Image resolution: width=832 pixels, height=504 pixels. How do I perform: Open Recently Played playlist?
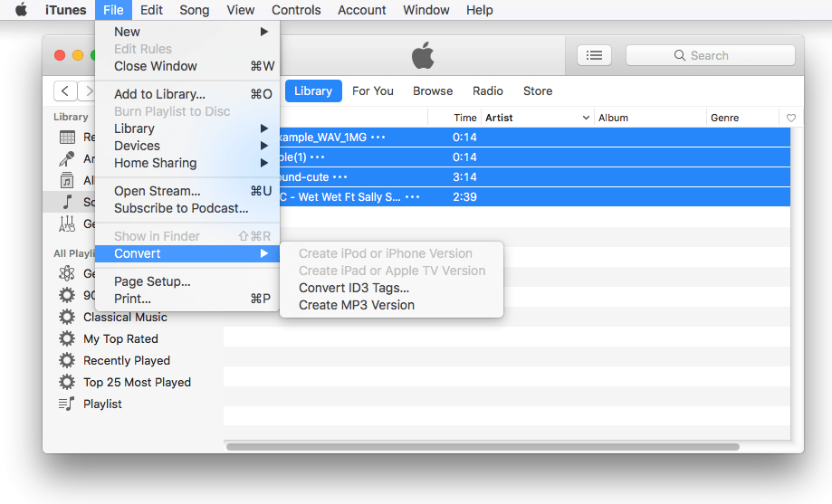pyautogui.click(x=127, y=360)
